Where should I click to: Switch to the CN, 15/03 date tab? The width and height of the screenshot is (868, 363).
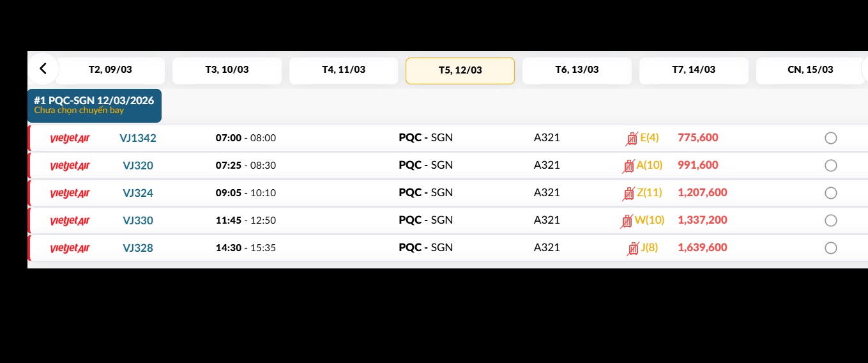click(x=810, y=70)
